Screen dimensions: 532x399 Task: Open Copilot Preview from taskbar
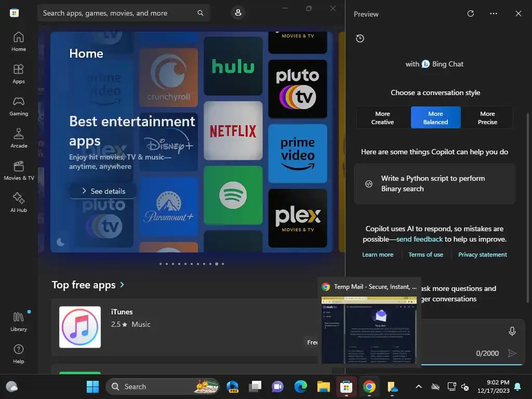(232, 387)
